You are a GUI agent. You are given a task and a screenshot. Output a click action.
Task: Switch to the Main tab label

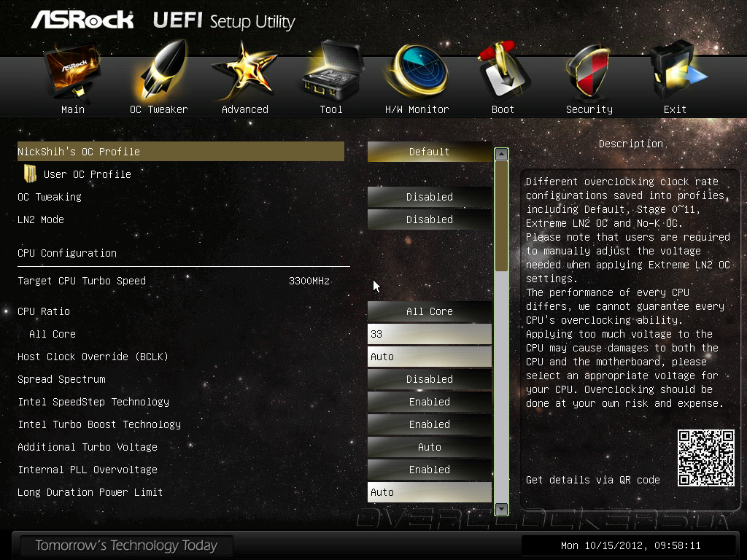(x=73, y=109)
